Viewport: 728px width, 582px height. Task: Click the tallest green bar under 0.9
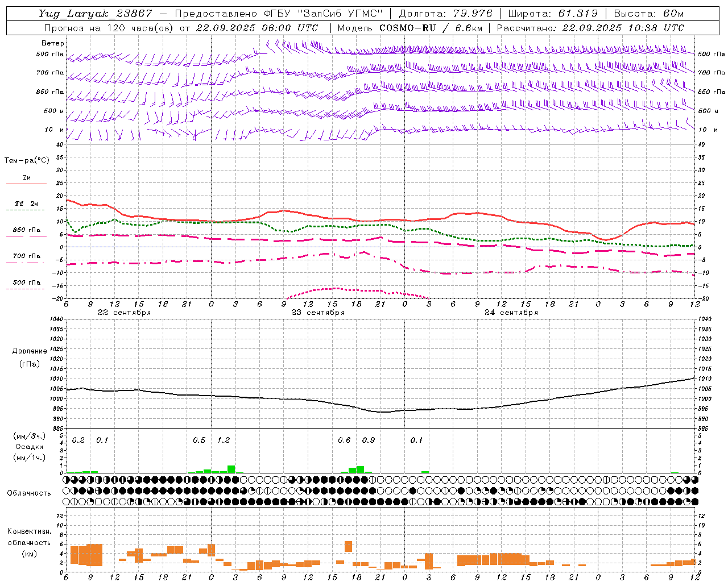tap(360, 469)
